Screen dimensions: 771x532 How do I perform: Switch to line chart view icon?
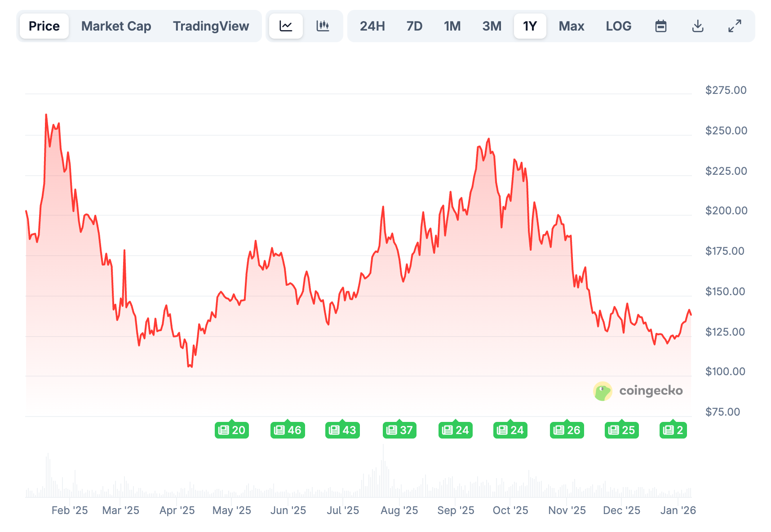coord(286,26)
